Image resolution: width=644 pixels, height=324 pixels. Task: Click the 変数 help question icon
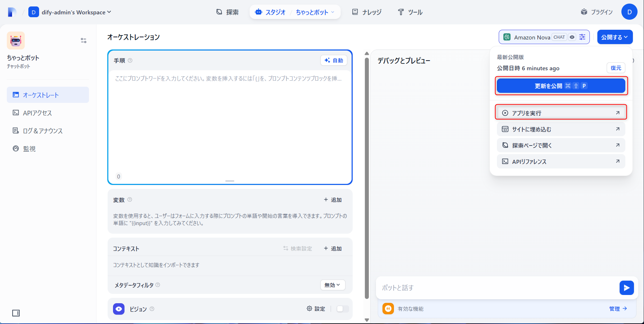pyautogui.click(x=130, y=200)
